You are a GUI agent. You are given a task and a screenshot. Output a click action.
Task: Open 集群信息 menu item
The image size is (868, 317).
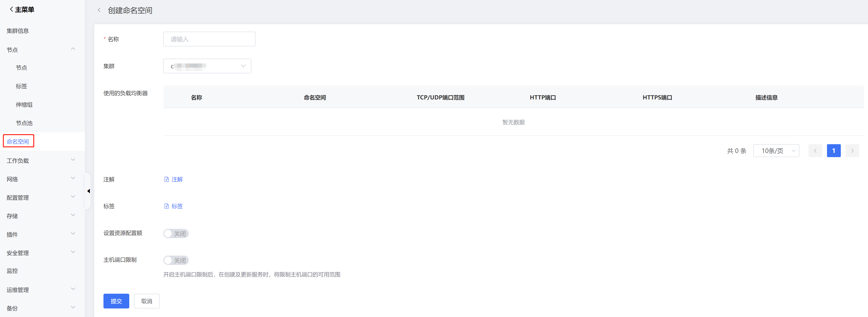pyautogui.click(x=18, y=31)
